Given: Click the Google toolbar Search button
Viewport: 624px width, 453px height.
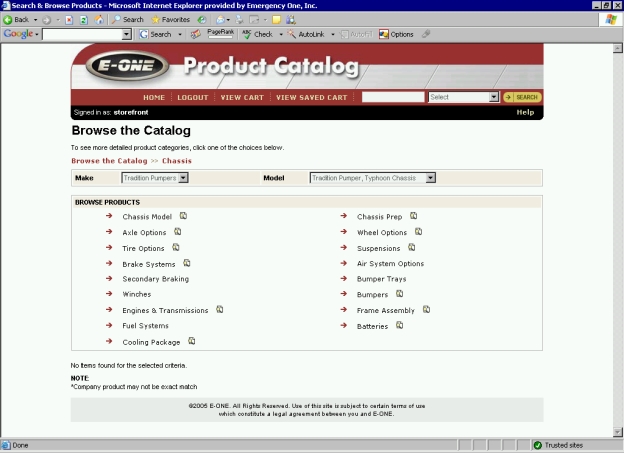Looking at the screenshot, I should tap(156, 34).
